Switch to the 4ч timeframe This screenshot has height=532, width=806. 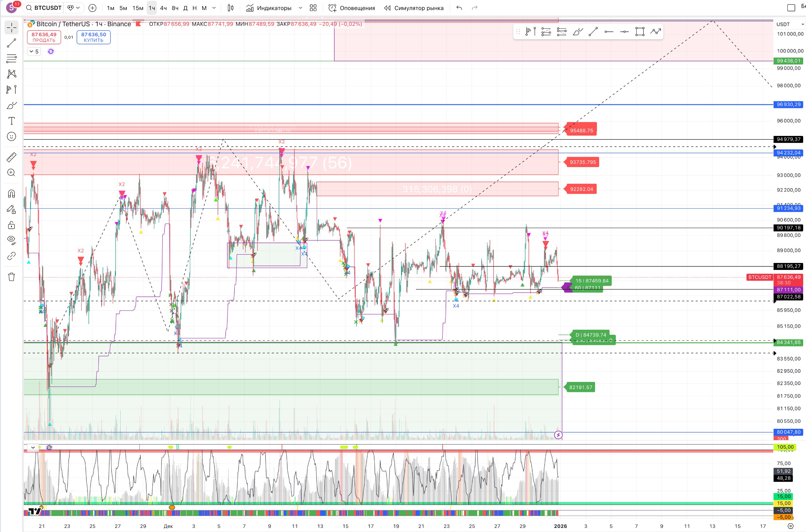tap(163, 8)
